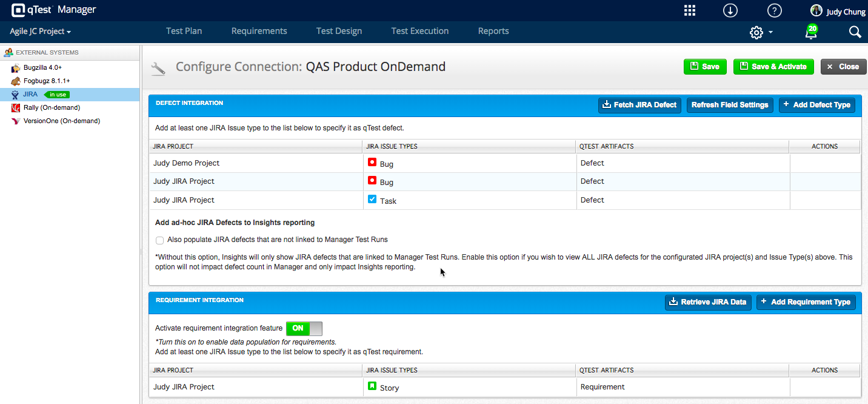Expand the Agile JC Project dropdown

[x=41, y=32]
